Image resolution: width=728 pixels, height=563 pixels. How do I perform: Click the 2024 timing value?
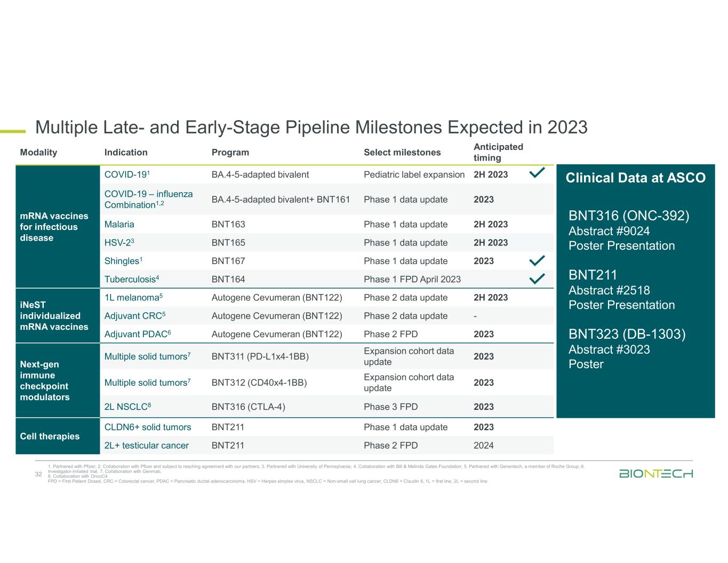pos(484,445)
